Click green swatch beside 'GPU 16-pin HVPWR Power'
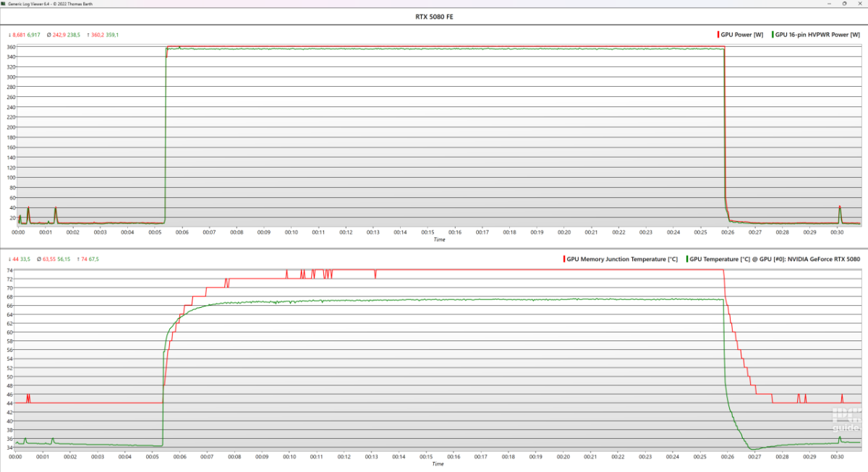Viewport: 868px width, 472px height. pos(773,35)
